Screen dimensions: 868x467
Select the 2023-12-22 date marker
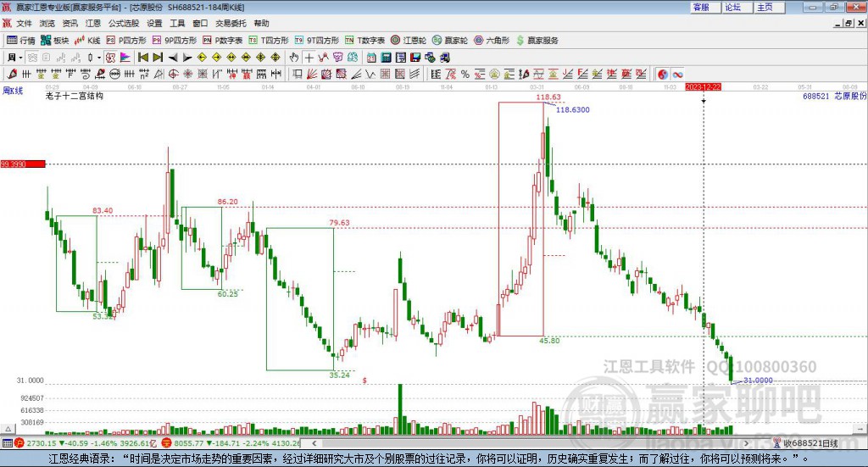tap(703, 86)
